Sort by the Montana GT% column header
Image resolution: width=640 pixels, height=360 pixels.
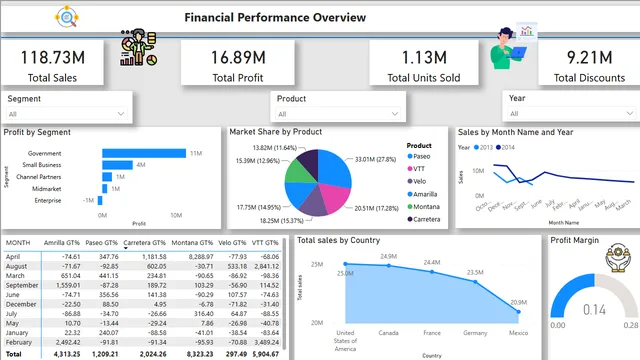192,242
